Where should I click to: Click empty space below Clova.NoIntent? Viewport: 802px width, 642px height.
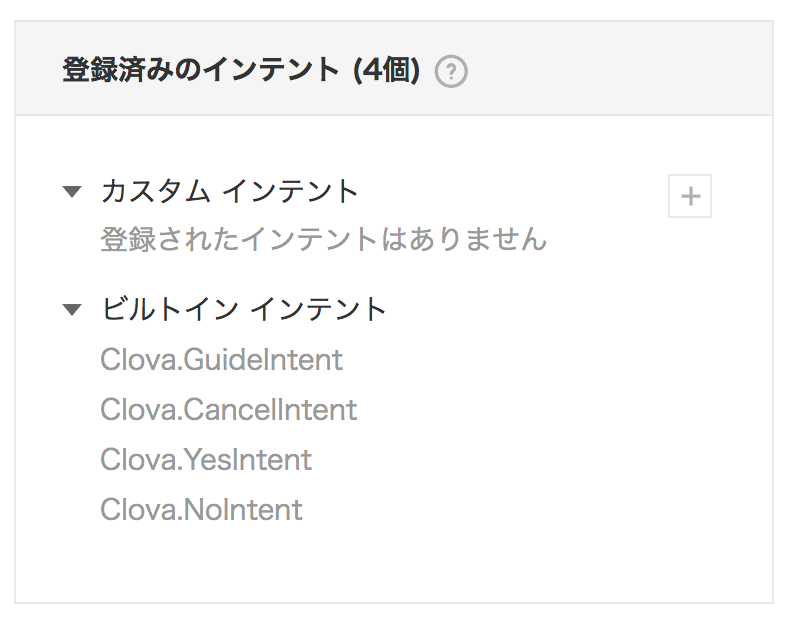[x=394, y=563]
